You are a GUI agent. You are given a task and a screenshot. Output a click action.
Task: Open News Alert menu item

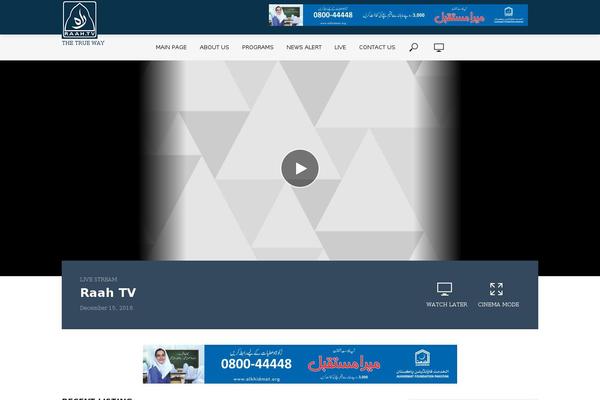[304, 47]
